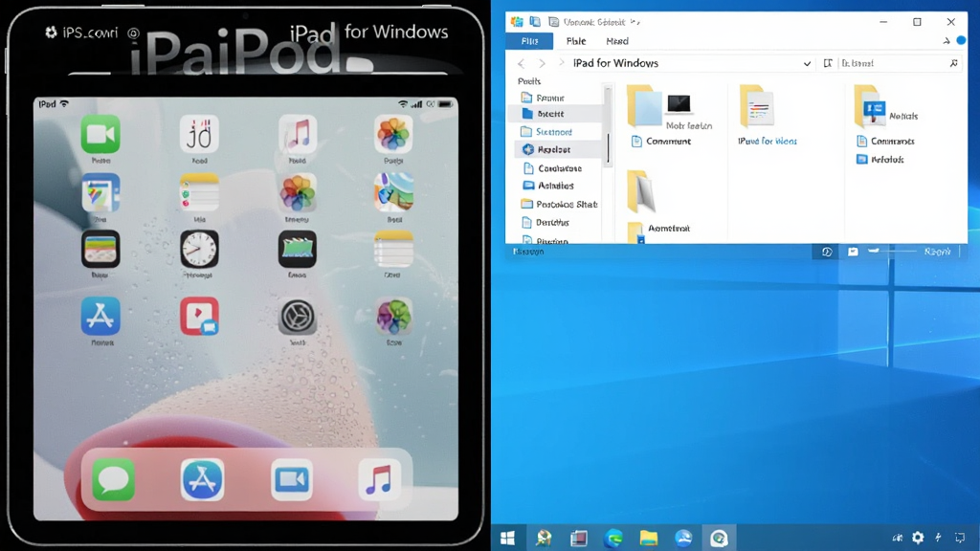Click the search magnifier in the Explorer window
980x551 pixels.
pos(954,63)
